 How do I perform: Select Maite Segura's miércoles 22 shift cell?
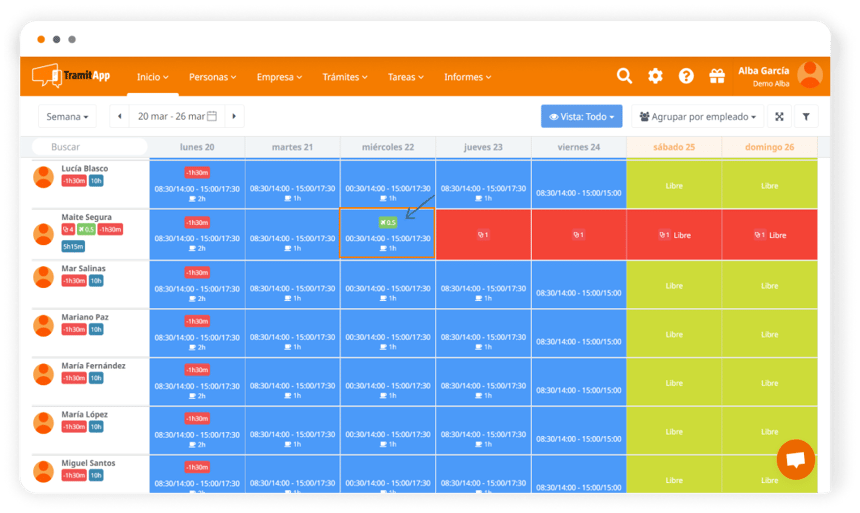[388, 235]
